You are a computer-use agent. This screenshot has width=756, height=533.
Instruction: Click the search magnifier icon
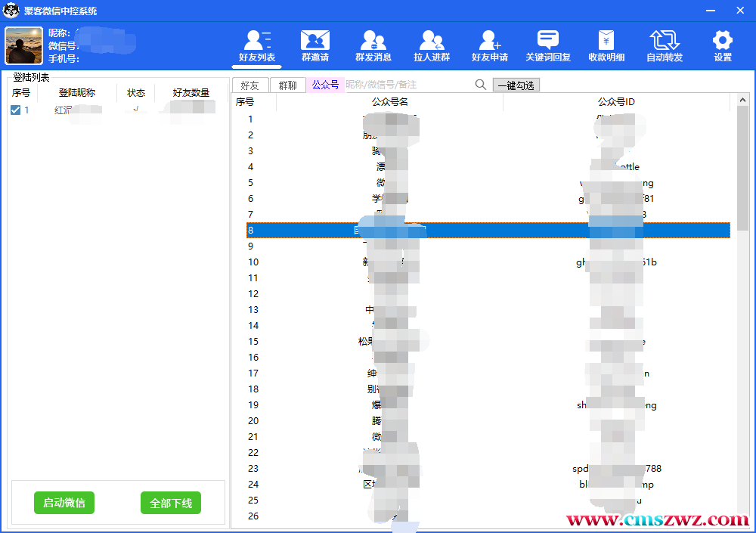click(x=481, y=85)
